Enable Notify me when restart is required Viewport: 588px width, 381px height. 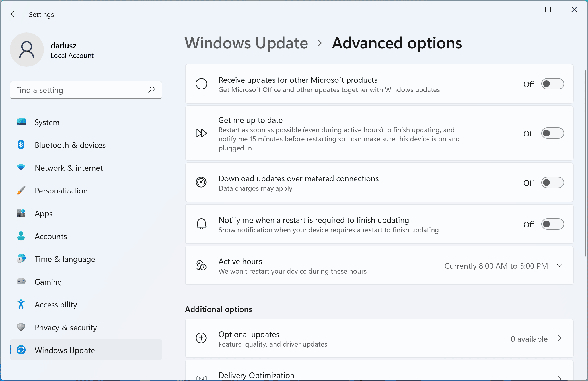(552, 224)
